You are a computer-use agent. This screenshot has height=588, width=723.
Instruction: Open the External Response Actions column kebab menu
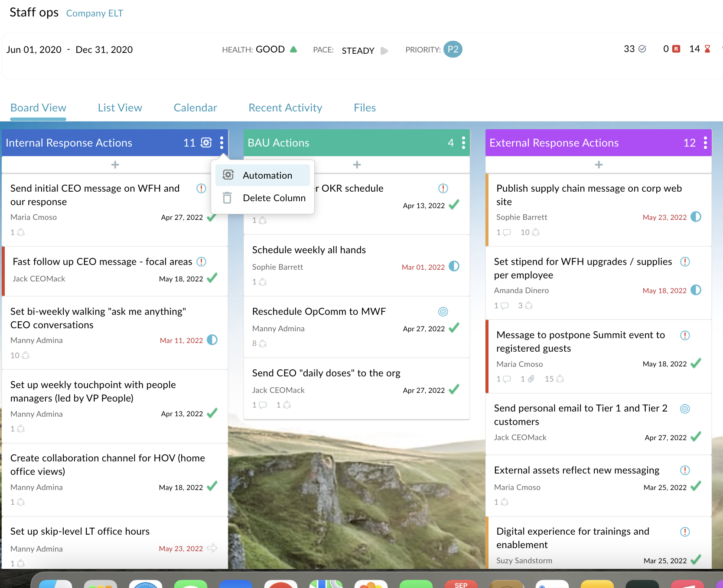(705, 143)
